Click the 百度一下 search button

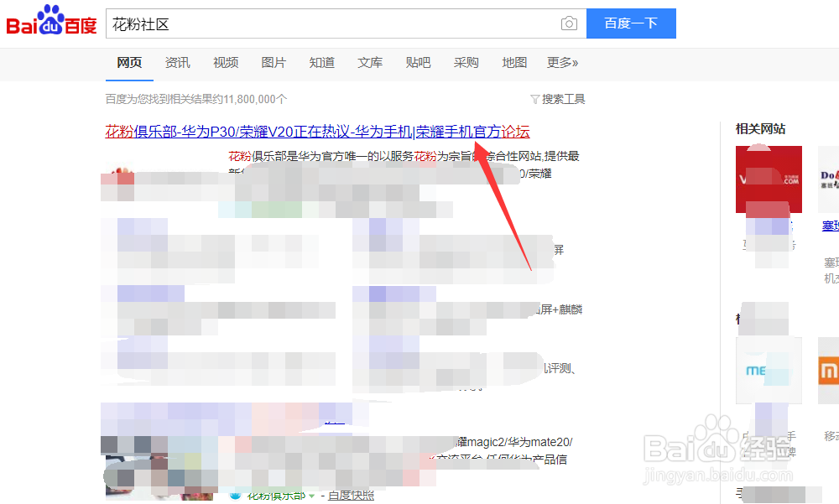coord(632,23)
